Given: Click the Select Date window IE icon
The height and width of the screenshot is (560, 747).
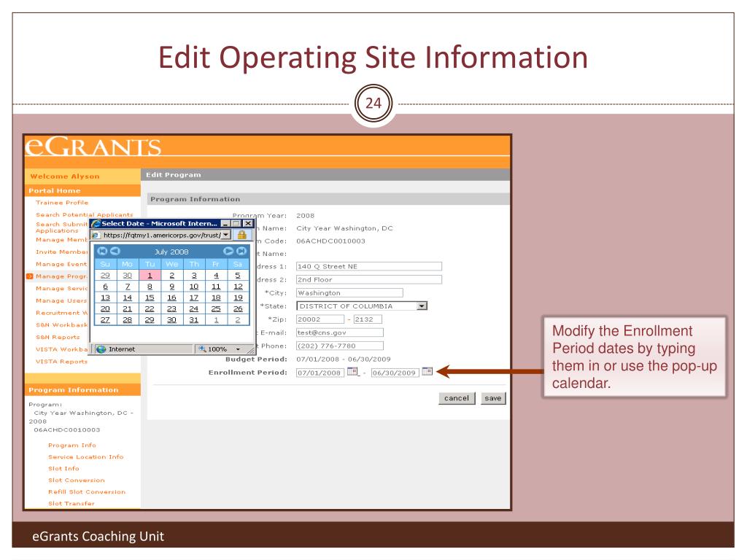Looking at the screenshot, I should point(96,223).
